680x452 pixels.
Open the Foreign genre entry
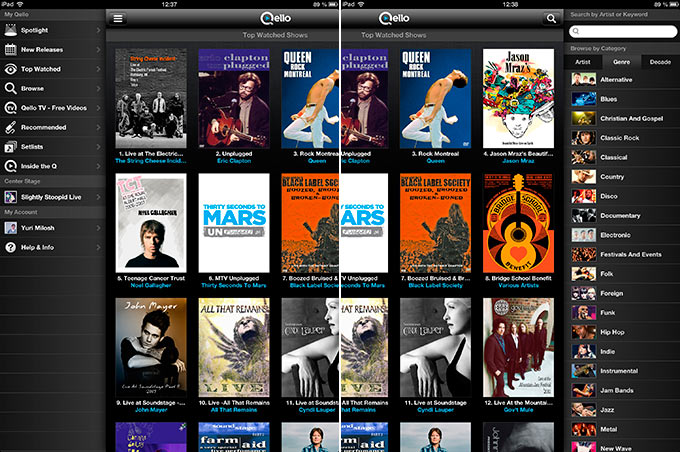click(622, 293)
